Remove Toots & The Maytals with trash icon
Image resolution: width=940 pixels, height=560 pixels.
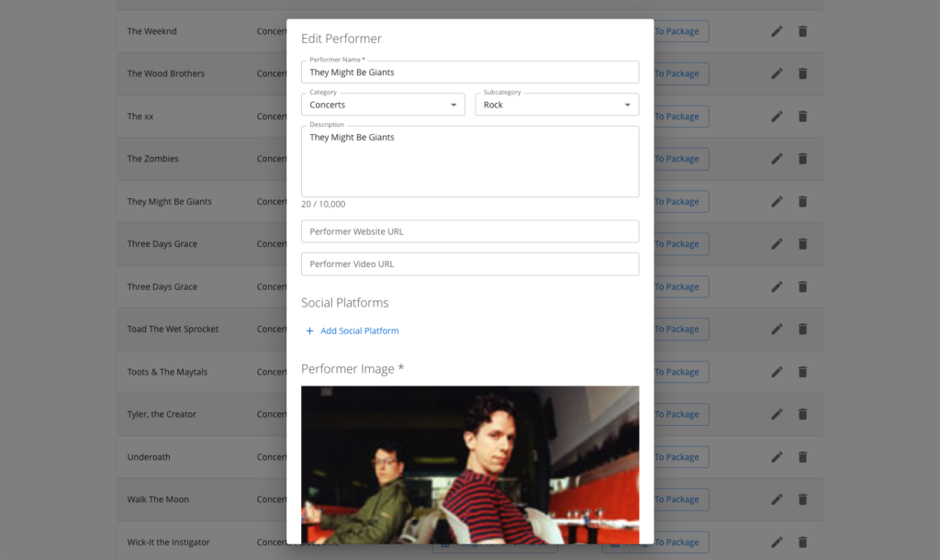coord(802,372)
